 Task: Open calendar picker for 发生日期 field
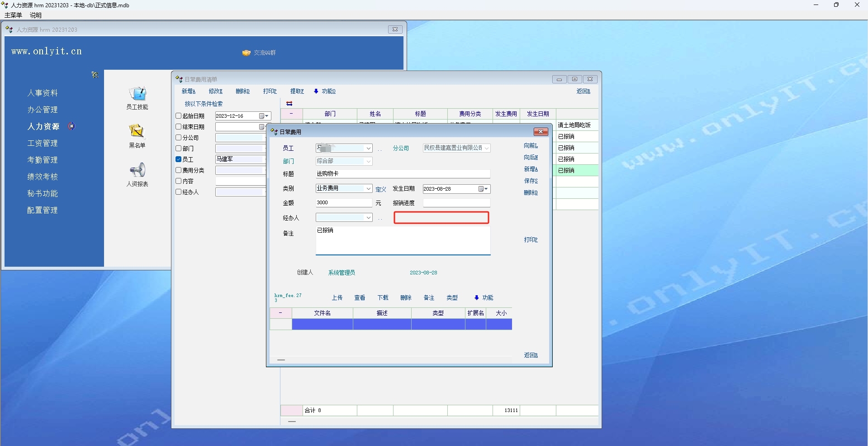(483, 189)
